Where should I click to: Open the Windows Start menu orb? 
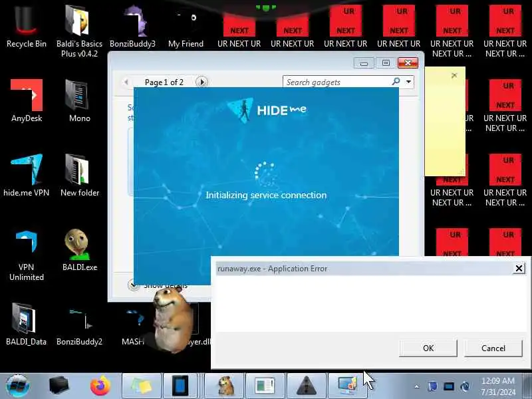pyautogui.click(x=18, y=386)
